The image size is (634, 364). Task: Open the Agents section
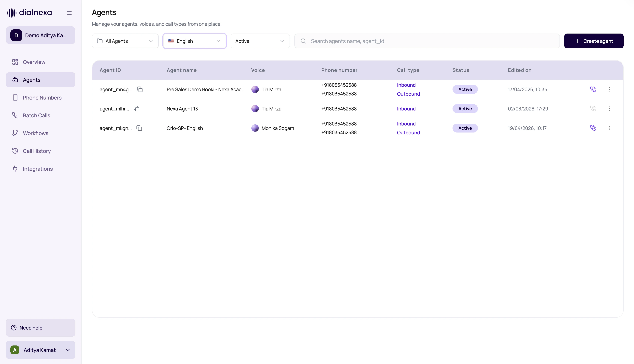coord(40,80)
